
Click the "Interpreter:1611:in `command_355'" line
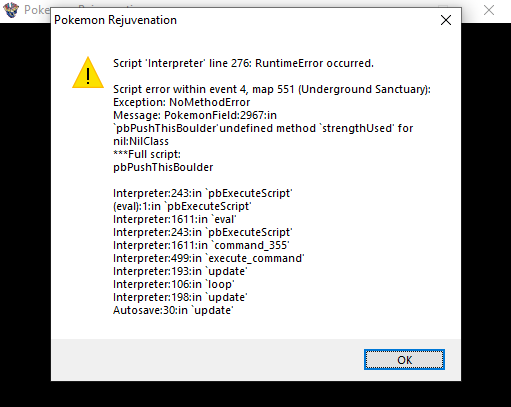201,245
